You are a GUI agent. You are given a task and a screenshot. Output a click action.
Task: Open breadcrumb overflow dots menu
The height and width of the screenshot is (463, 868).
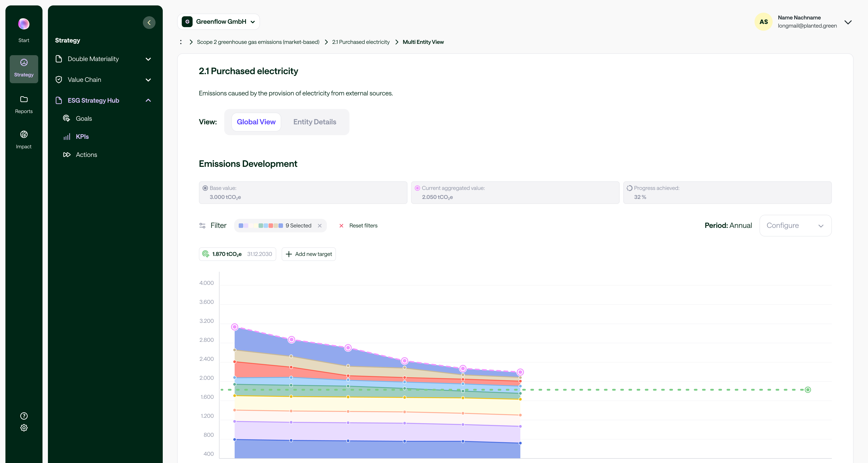click(x=181, y=42)
